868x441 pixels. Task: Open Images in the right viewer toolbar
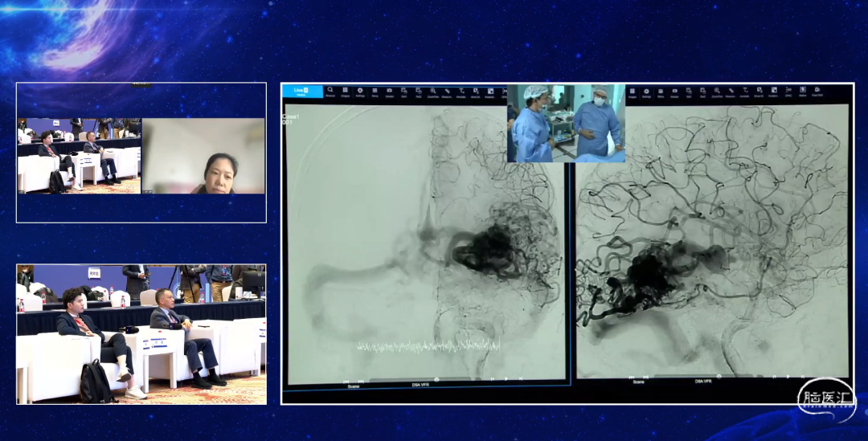tap(633, 92)
